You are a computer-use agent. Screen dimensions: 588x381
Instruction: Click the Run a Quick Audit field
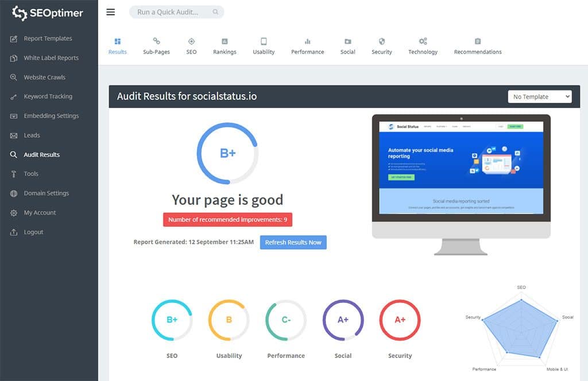[x=177, y=12]
